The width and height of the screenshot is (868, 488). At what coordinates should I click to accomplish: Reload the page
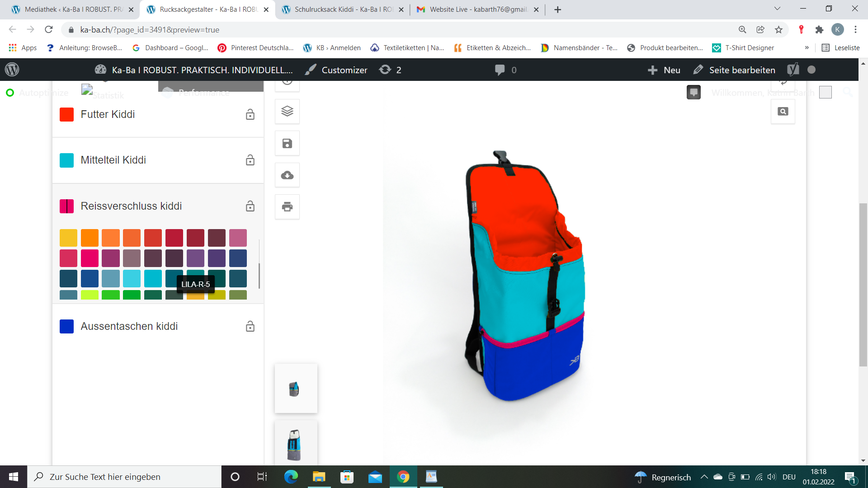[x=49, y=29]
